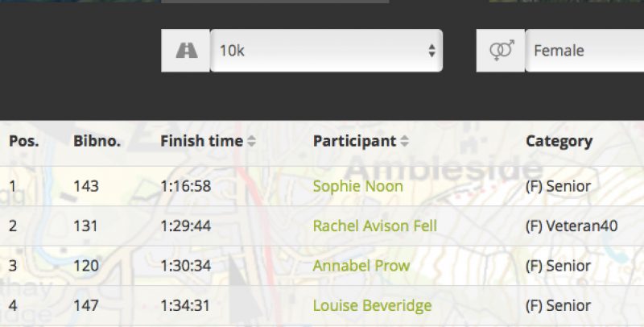Click the road distance icon

point(187,51)
